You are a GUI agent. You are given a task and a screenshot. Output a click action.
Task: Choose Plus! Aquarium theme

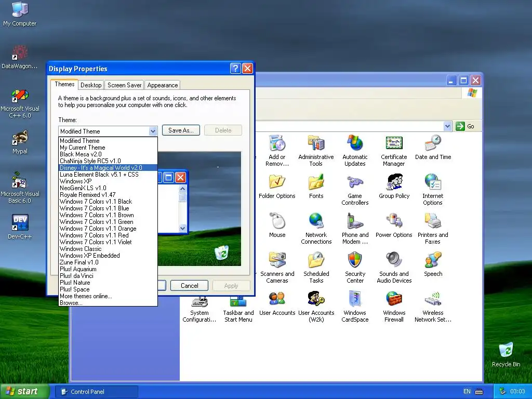pyautogui.click(x=108, y=269)
